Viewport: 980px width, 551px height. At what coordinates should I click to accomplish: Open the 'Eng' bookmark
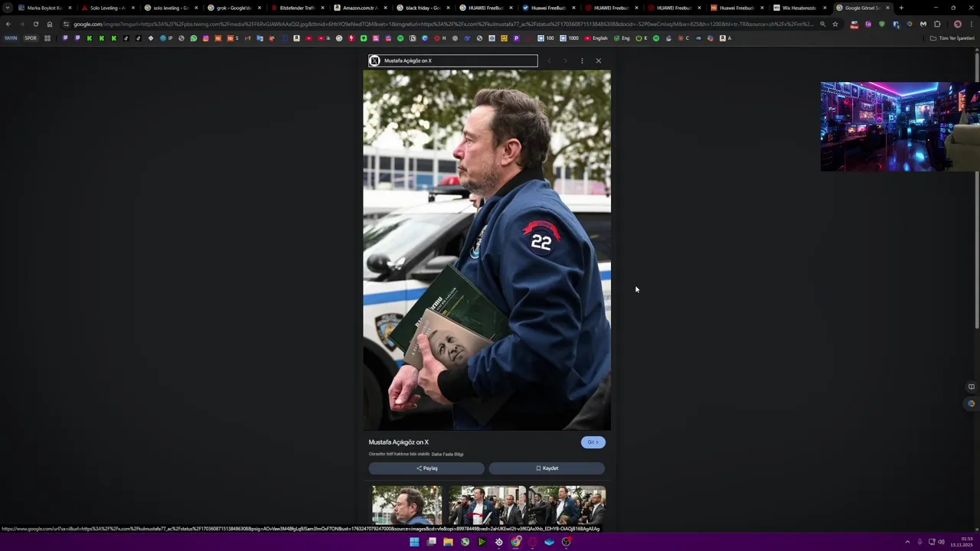pos(622,38)
